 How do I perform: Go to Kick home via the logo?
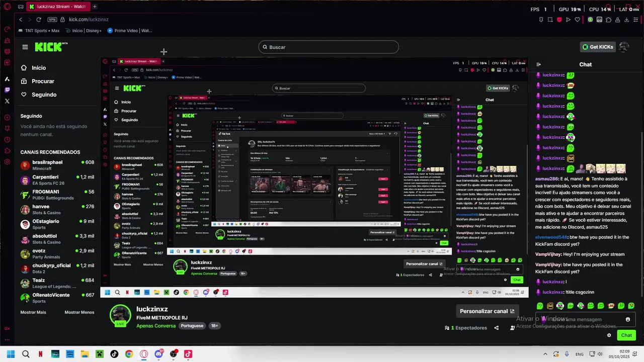(51, 47)
